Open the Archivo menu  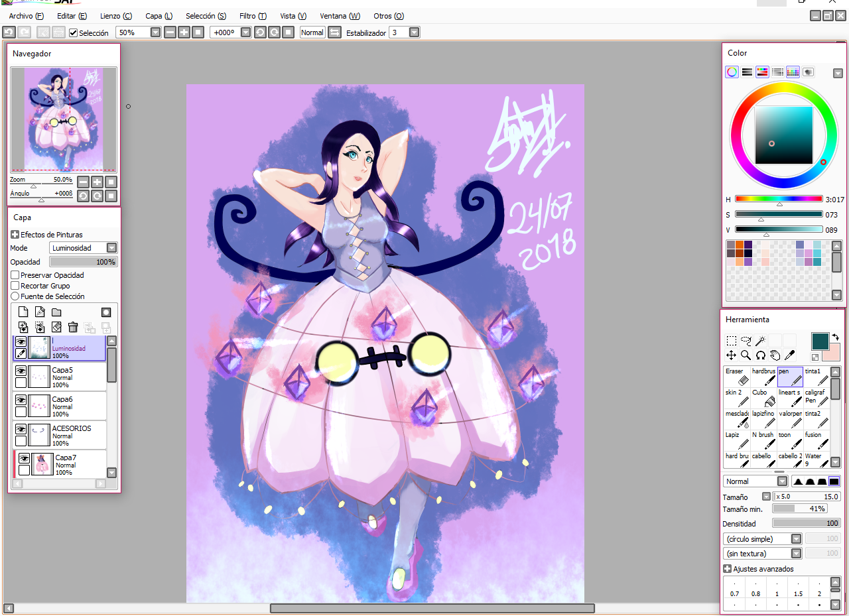point(26,16)
